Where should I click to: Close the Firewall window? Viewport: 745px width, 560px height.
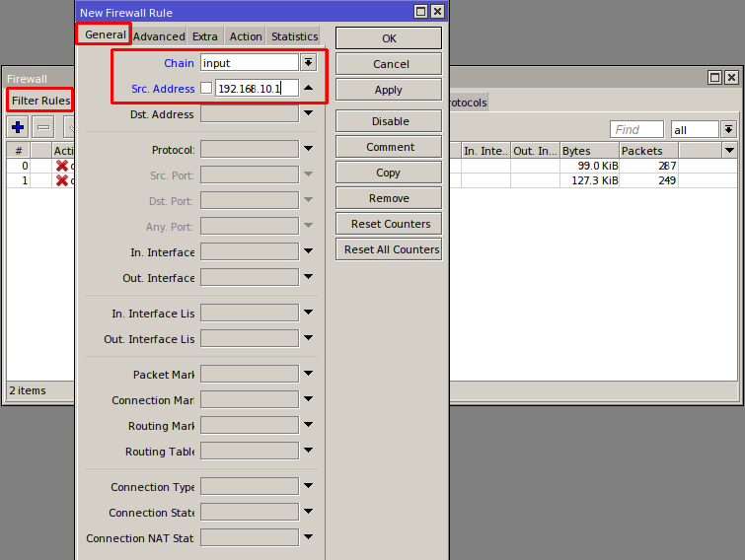click(x=732, y=77)
